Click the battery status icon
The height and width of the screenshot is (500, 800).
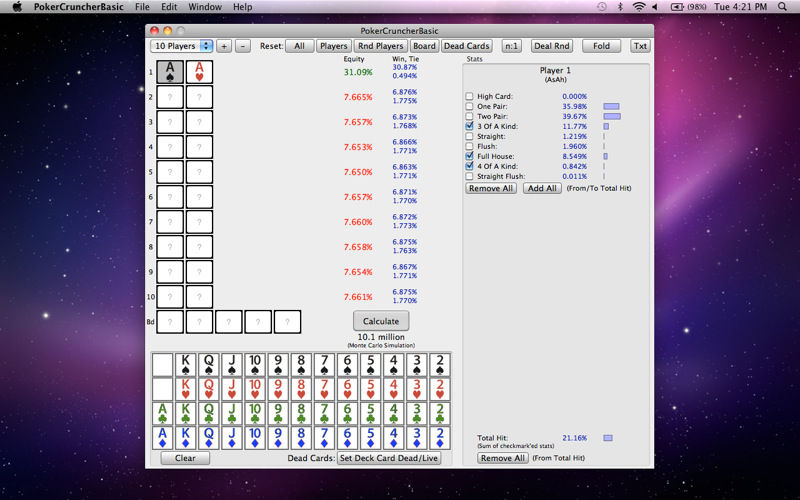(677, 7)
